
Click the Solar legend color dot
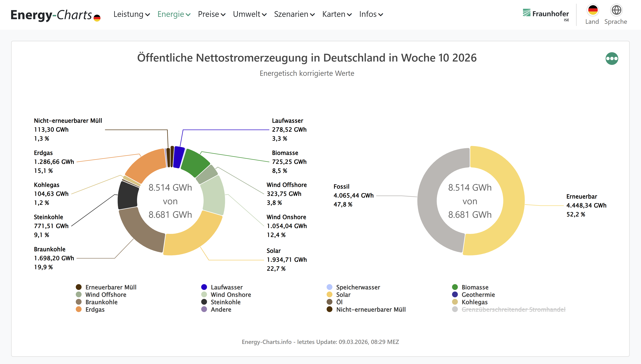329,295
